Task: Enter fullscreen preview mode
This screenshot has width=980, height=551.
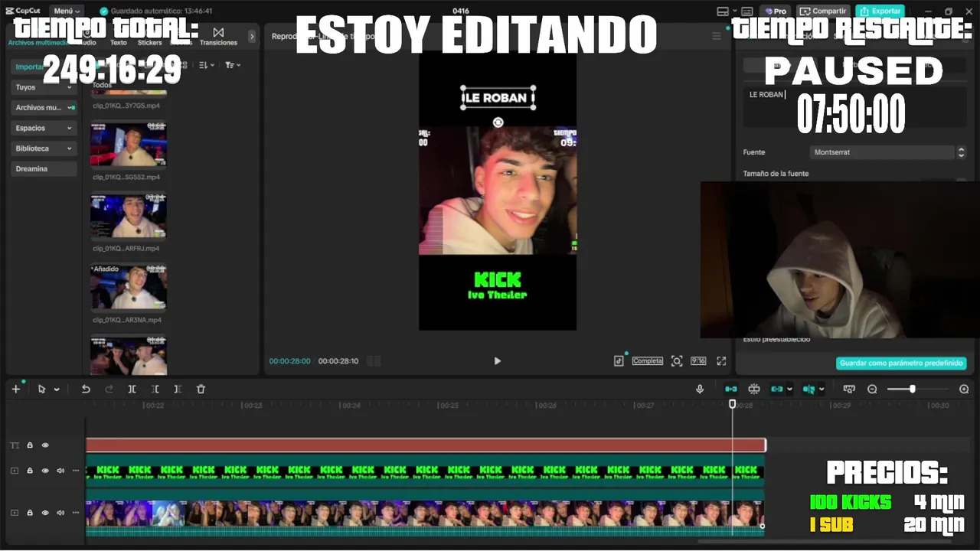Action: (x=721, y=360)
